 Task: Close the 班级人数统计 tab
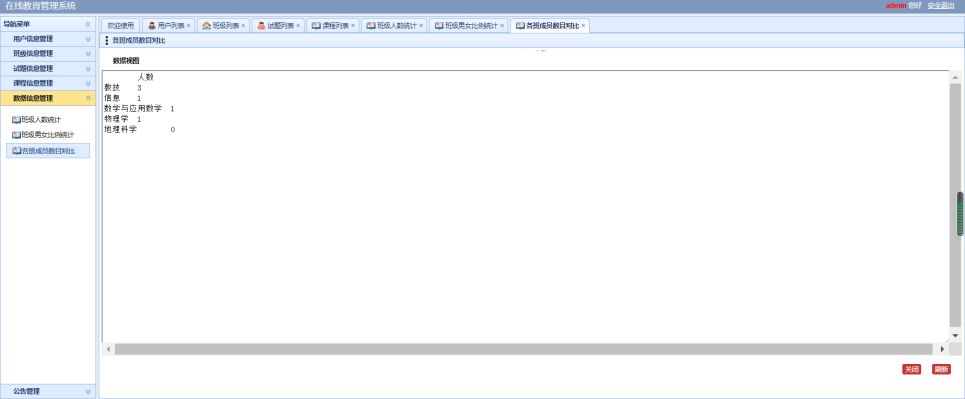point(421,26)
